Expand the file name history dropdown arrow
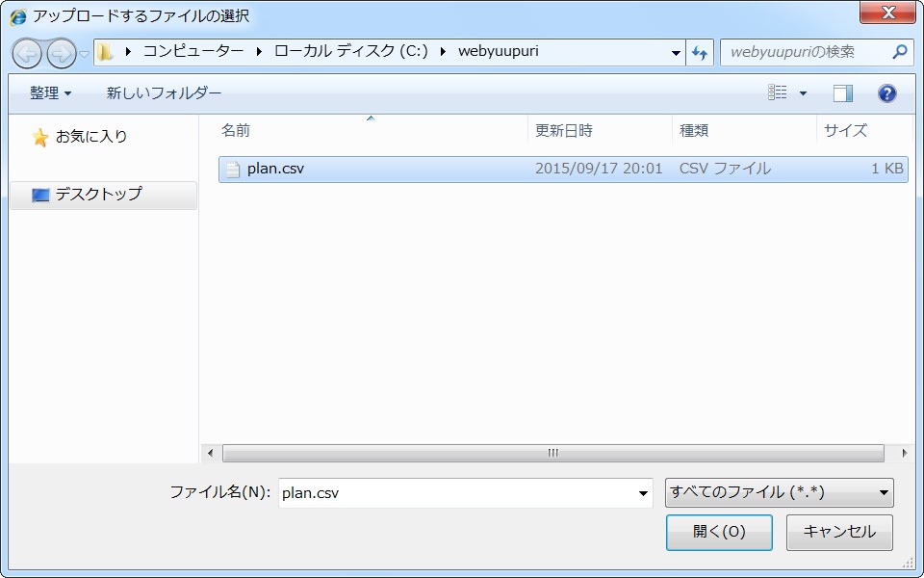Screen dimensions: 924x578 coord(644,493)
